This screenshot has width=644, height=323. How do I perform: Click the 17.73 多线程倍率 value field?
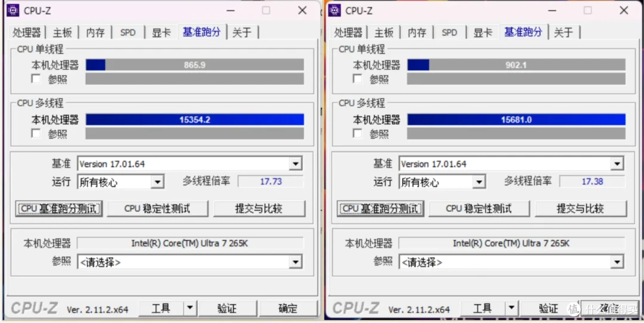(271, 181)
